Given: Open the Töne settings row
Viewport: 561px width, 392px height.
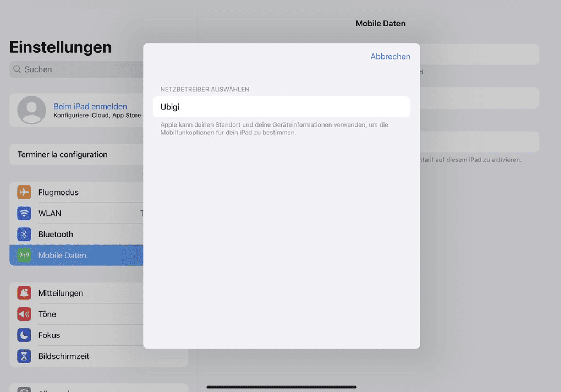Looking at the screenshot, I should (x=76, y=314).
